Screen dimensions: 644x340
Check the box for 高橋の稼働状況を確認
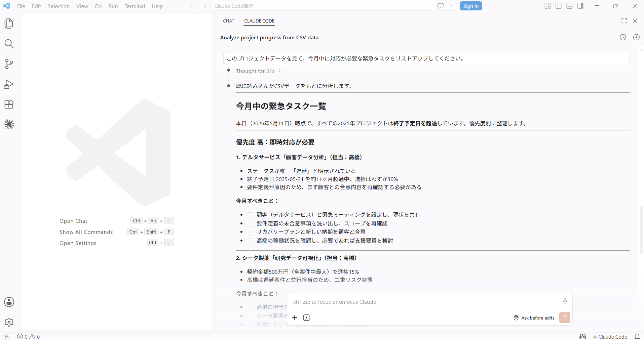[251, 241]
